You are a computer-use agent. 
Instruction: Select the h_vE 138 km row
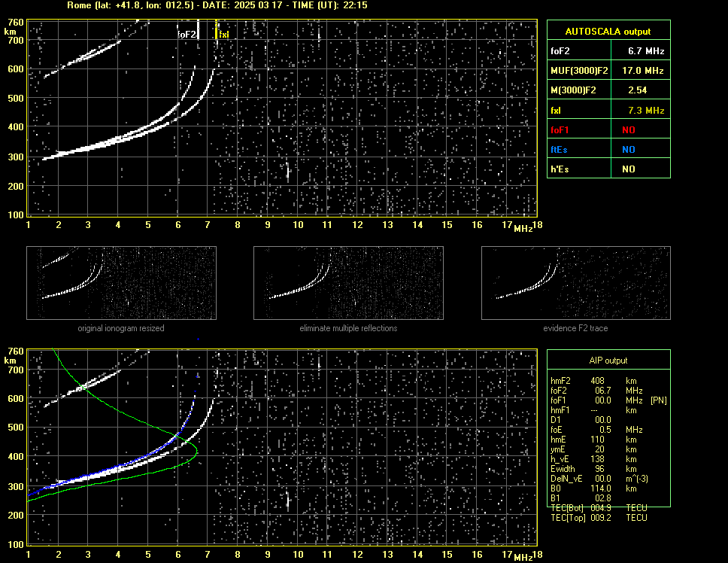[593, 459]
